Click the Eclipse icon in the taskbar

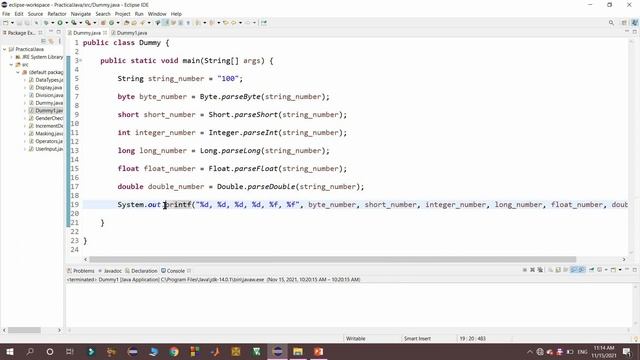277,351
